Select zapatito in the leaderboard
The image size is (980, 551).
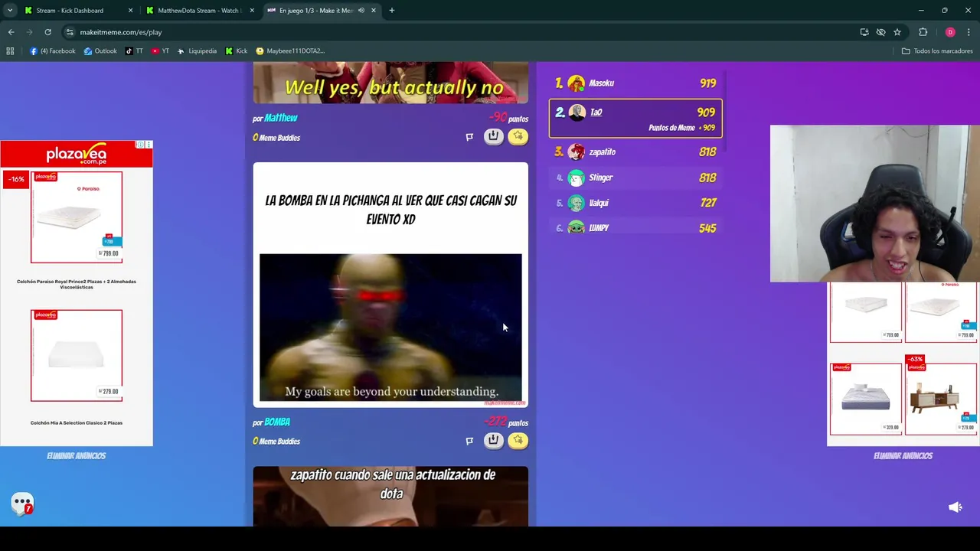click(635, 152)
